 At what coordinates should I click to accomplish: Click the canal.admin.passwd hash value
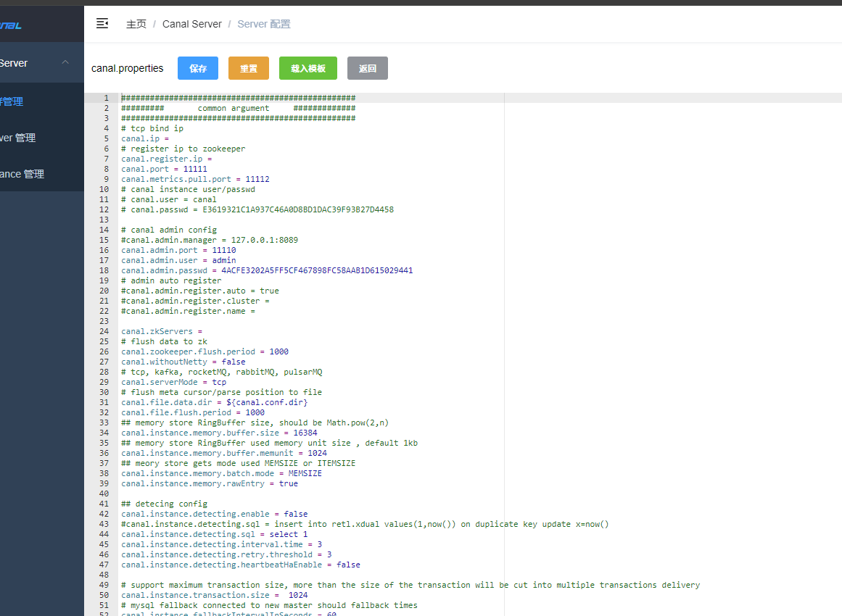317,270
